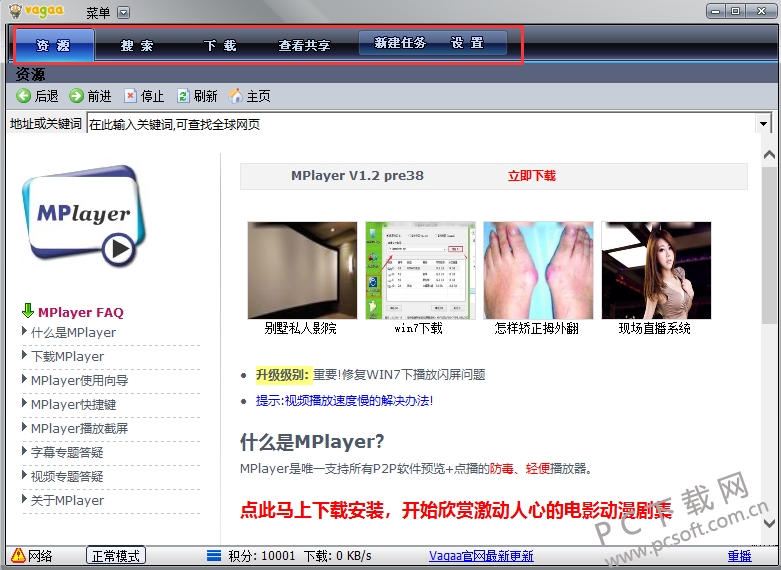Click the green download arrow beside MPlayer FAQ
Screen dimensions: 781x570
pos(27,311)
